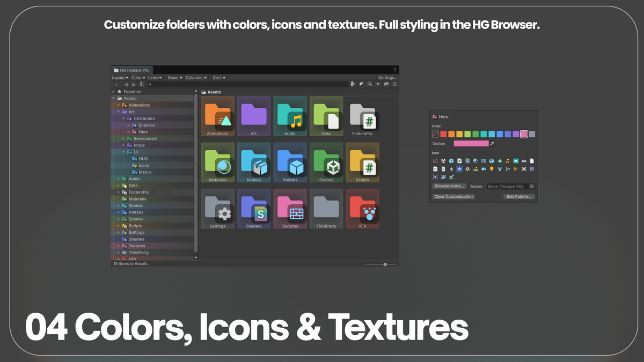
Task: Toggle the lock icon in the browser toolbar
Action: click(x=395, y=84)
